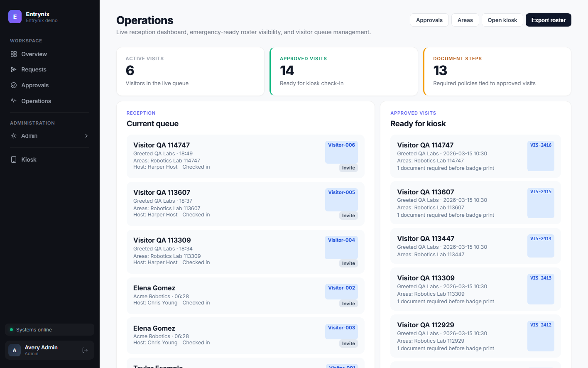Click the Areas button in the header
Image resolution: width=588 pixels, height=368 pixels.
point(465,20)
